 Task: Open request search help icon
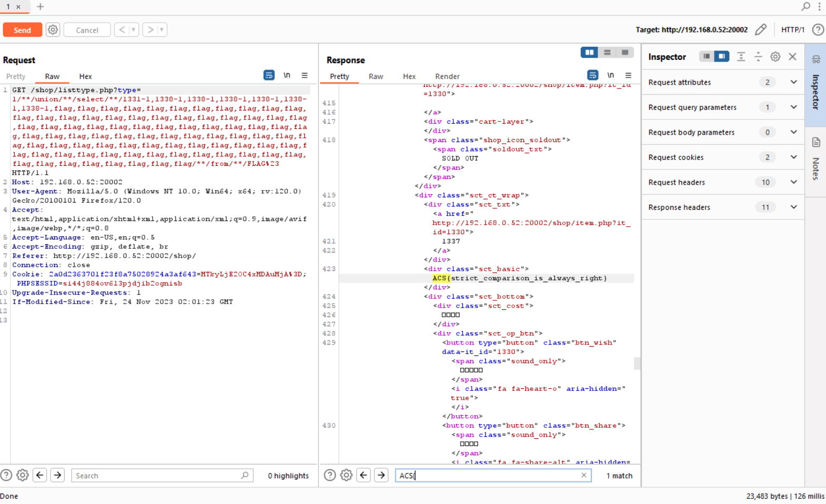[6, 475]
